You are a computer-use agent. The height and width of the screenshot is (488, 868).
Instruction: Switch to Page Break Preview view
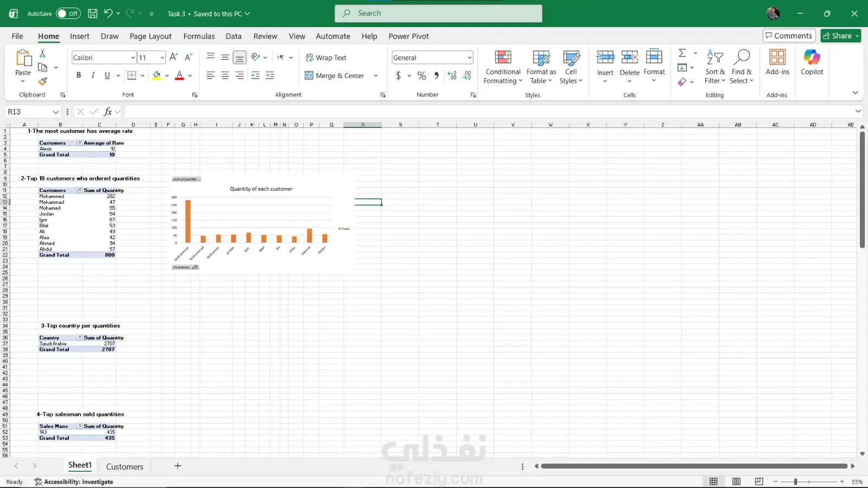759,481
